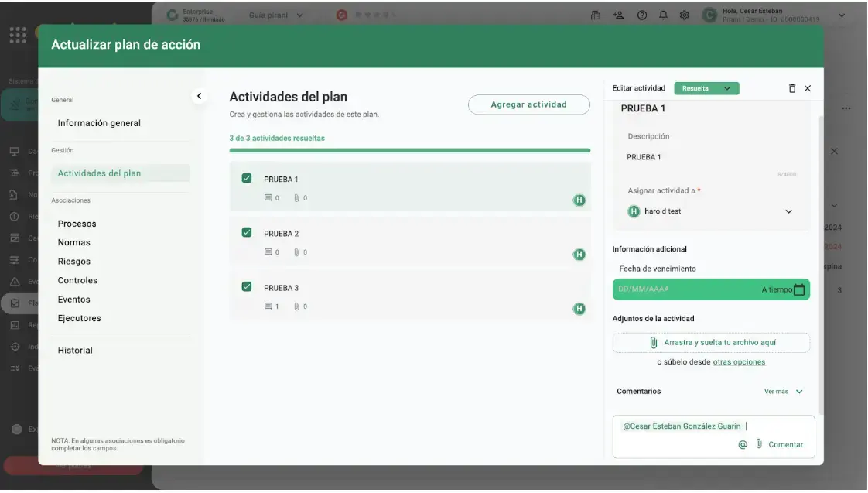
Task: Toggle the PRUEBA 3 checkbox
Action: tap(247, 286)
